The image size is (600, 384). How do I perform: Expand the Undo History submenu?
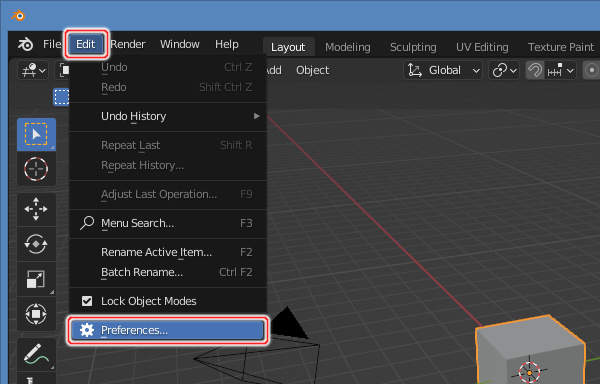tap(168, 116)
